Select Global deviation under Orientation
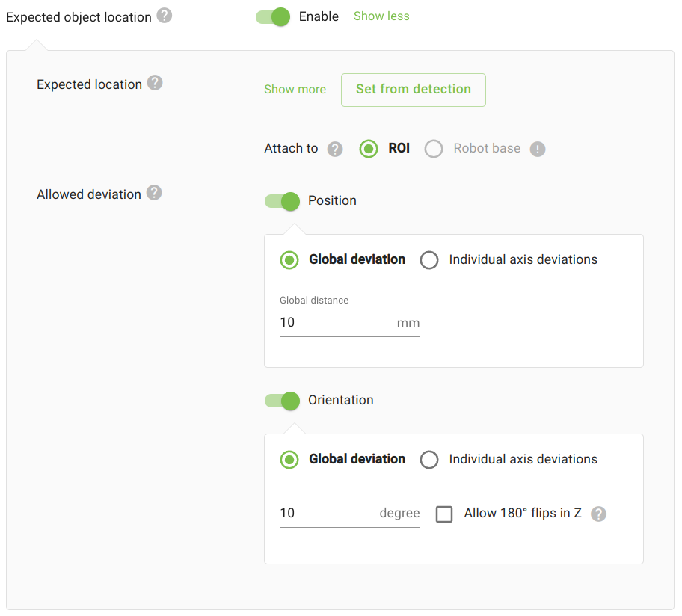 coord(289,459)
